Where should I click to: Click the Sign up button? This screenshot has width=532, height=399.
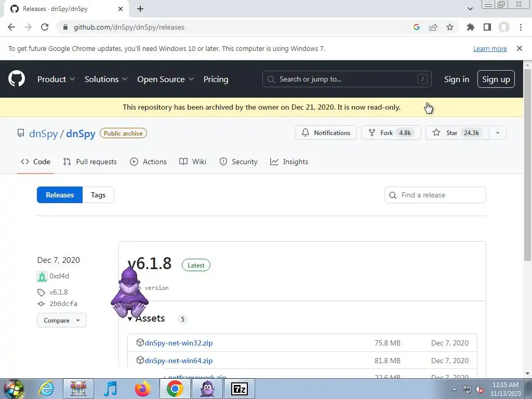click(x=496, y=79)
